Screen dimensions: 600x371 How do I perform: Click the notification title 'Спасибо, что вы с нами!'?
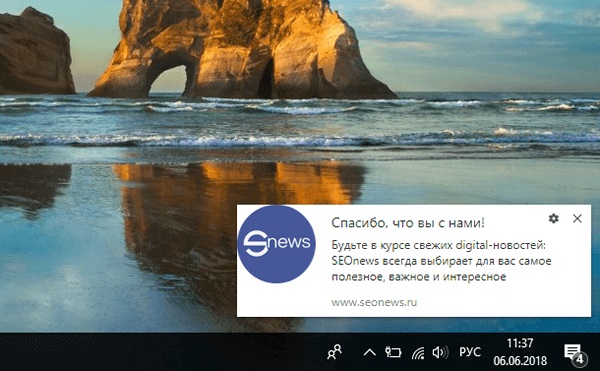pos(408,223)
